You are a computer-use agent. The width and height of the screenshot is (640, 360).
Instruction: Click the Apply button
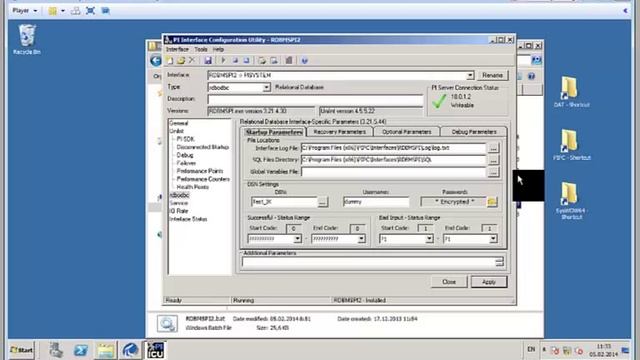[x=489, y=282]
